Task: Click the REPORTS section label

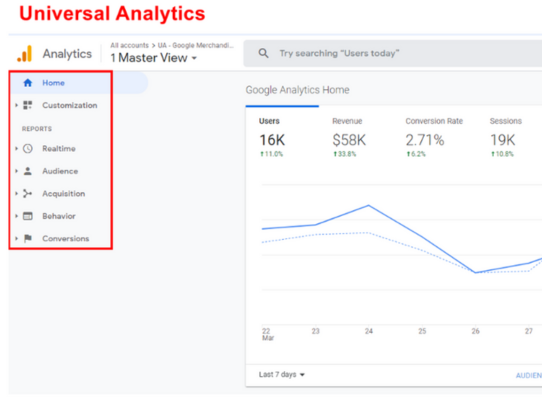Action: coord(37,129)
